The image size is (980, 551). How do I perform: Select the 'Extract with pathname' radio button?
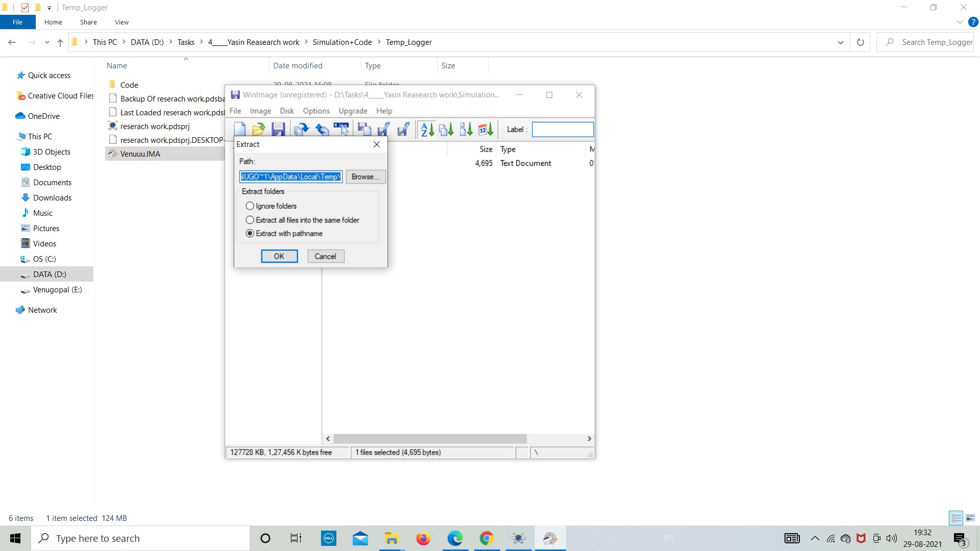coord(250,233)
